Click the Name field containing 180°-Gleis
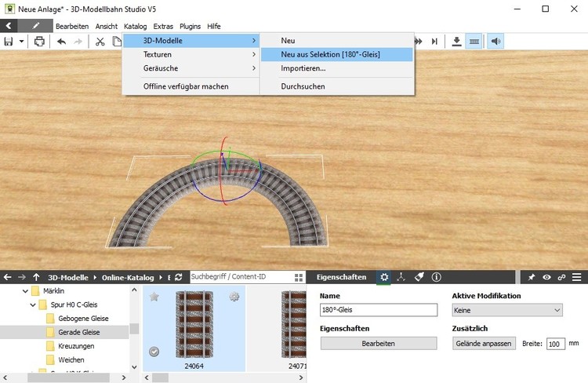The width and height of the screenshot is (588, 383). 379,311
